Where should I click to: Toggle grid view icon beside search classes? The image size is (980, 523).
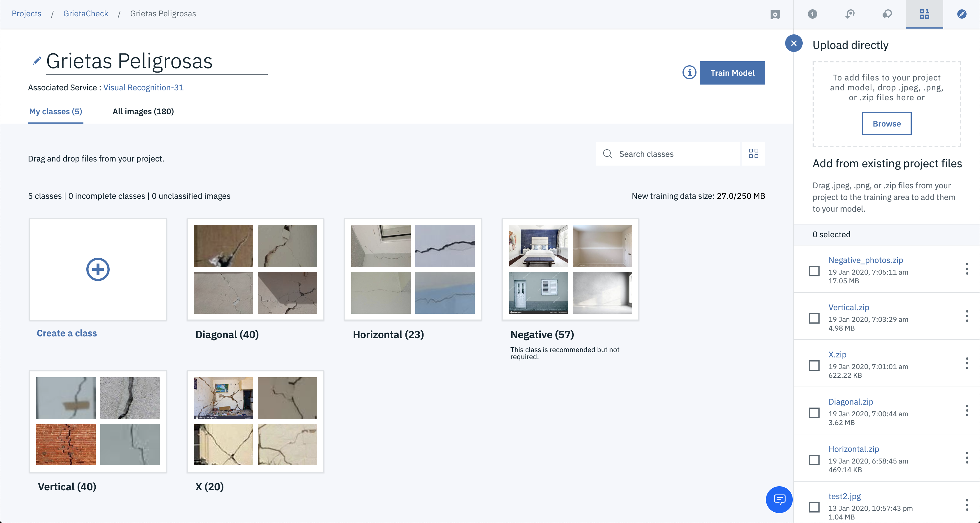click(x=753, y=154)
